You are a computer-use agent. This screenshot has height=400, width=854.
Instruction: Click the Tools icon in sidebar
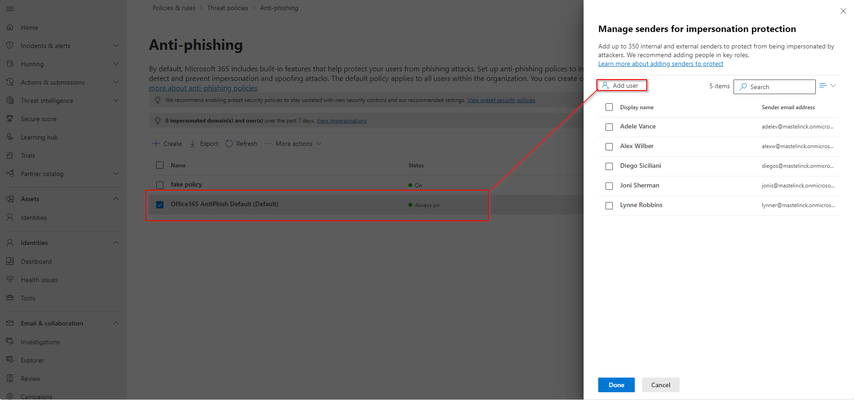coord(9,298)
